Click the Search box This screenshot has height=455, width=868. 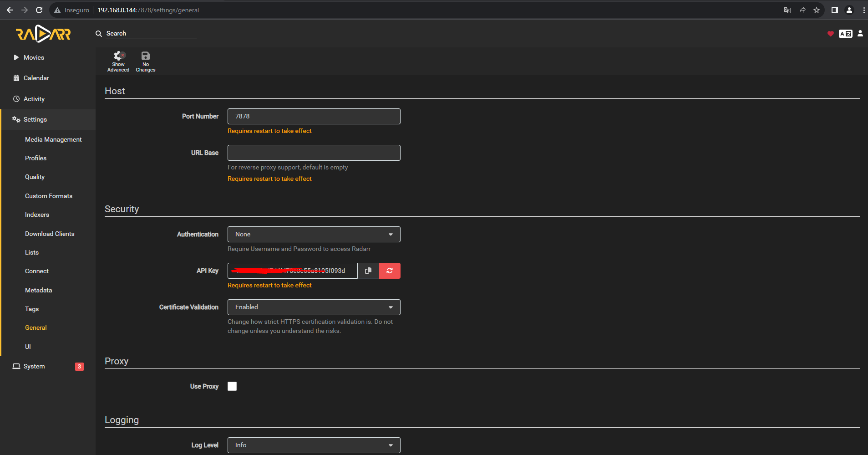tap(150, 33)
